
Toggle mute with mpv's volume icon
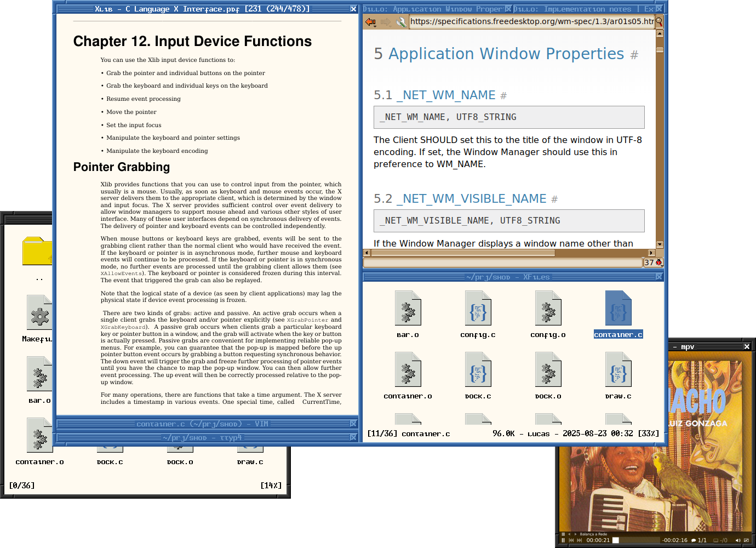coord(738,540)
